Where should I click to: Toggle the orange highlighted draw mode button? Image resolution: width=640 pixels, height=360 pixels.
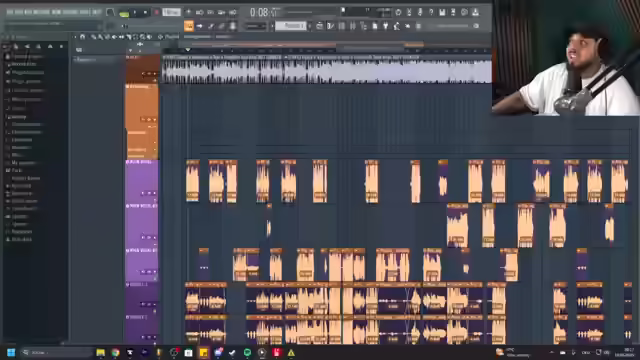(x=189, y=26)
